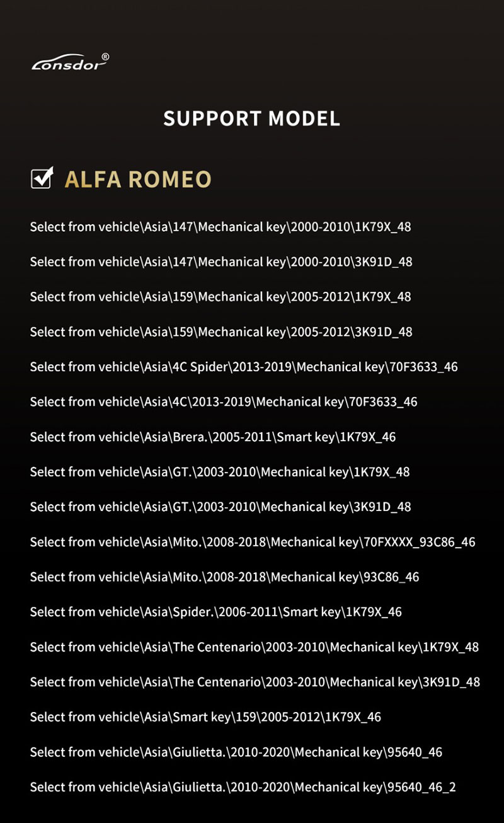Pick the GT 2003-2010 3K91D_48 entry
Screen dimensions: 504x823
coord(220,507)
